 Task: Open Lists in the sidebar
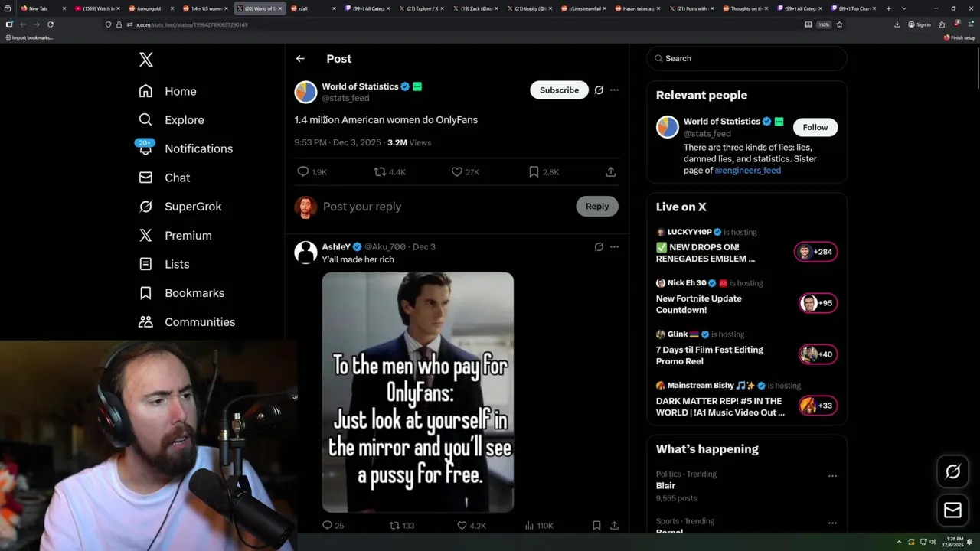(164, 264)
